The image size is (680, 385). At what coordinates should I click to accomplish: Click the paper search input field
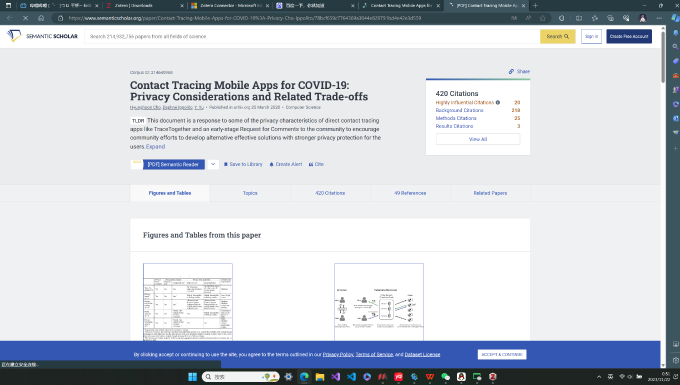312,36
